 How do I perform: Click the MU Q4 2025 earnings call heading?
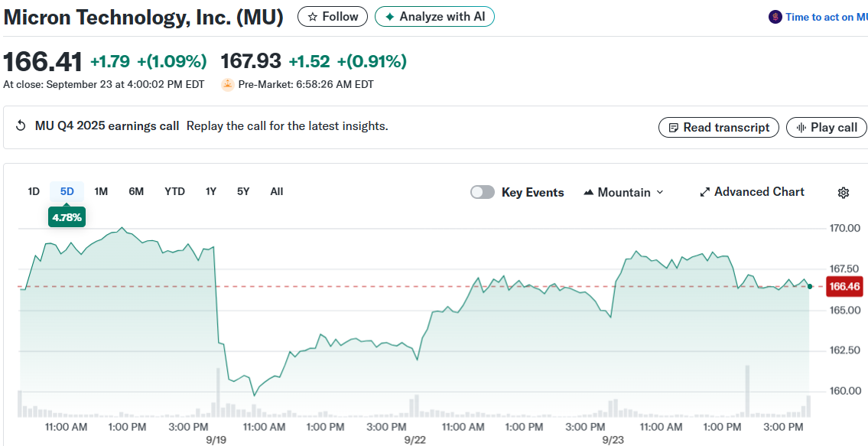pos(107,126)
